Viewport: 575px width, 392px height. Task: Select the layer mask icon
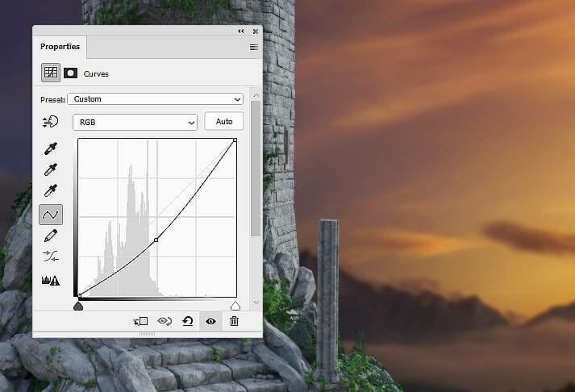(x=70, y=73)
